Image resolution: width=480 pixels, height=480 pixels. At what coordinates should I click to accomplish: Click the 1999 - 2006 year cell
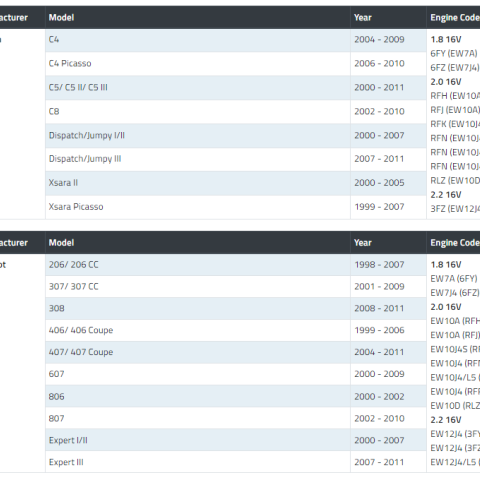tap(388, 330)
